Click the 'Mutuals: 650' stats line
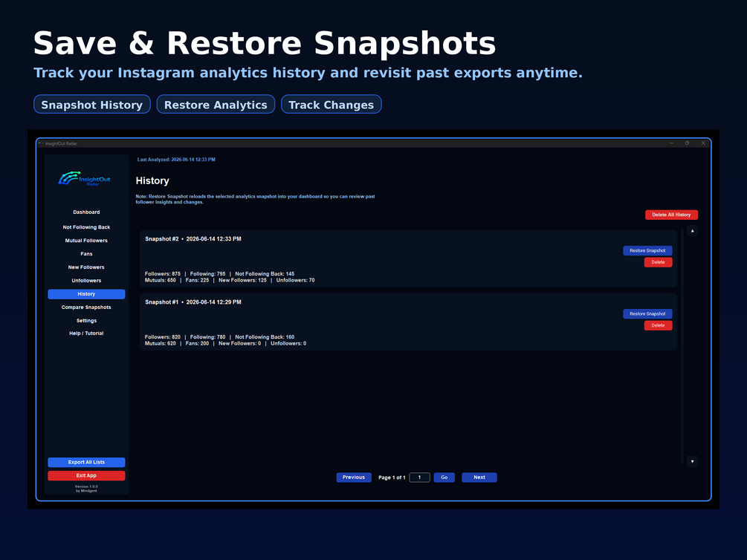 (x=230, y=281)
